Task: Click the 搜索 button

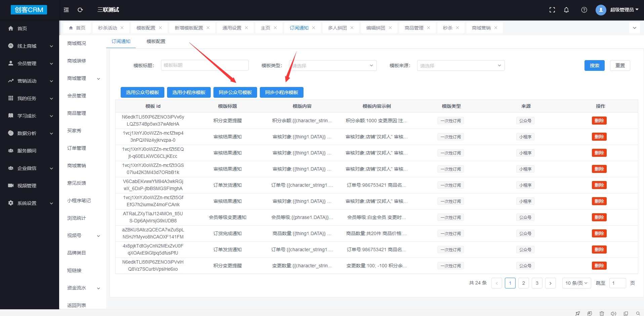Action: point(595,65)
